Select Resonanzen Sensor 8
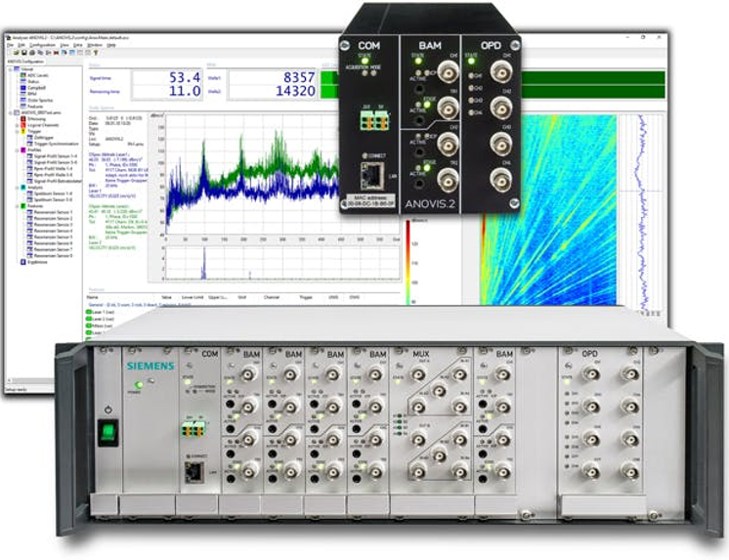 [53, 256]
